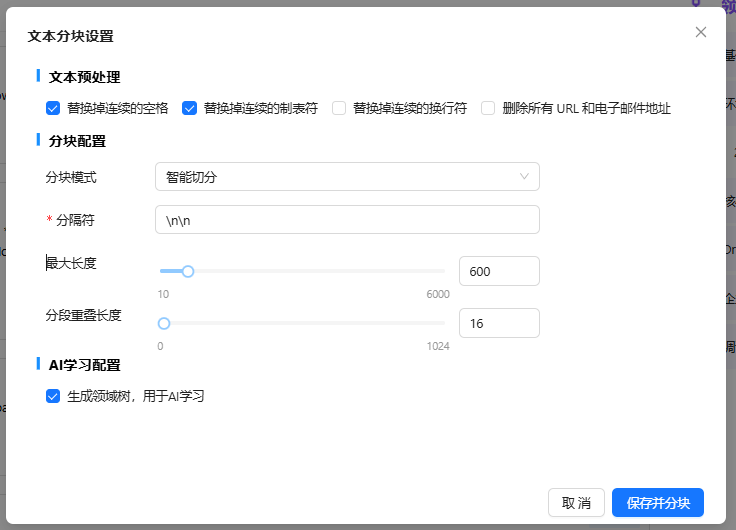
Task: Focus the 分隔符 input field
Action: click(347, 220)
